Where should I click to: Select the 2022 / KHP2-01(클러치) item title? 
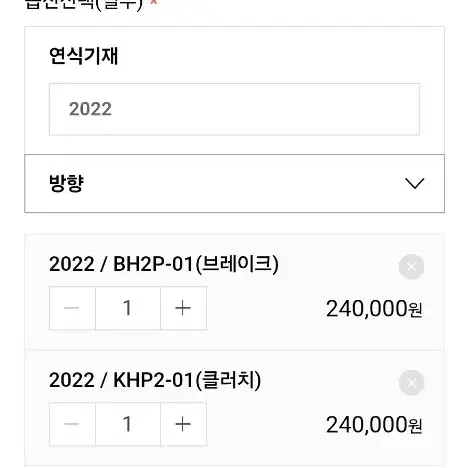click(155, 380)
